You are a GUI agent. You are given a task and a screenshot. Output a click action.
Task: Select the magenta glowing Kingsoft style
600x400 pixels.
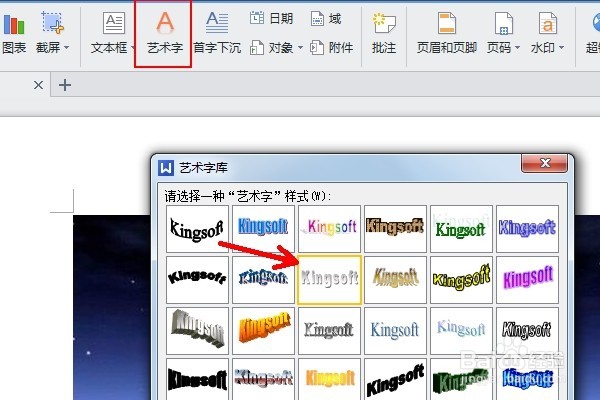[x=527, y=280]
